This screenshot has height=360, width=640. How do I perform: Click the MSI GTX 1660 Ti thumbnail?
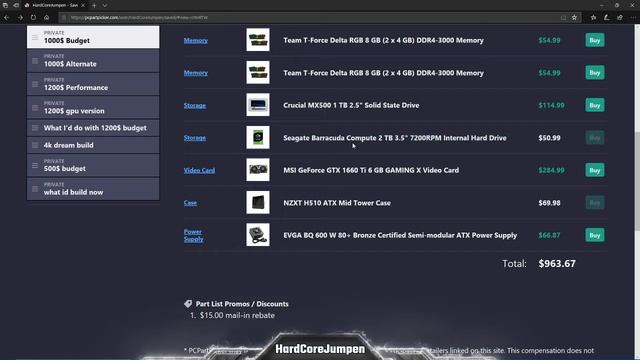tap(258, 170)
